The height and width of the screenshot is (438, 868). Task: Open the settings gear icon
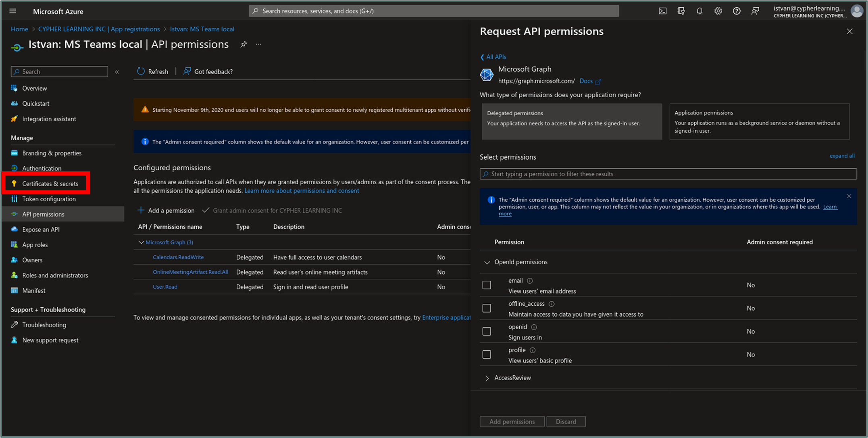pyautogui.click(x=718, y=11)
